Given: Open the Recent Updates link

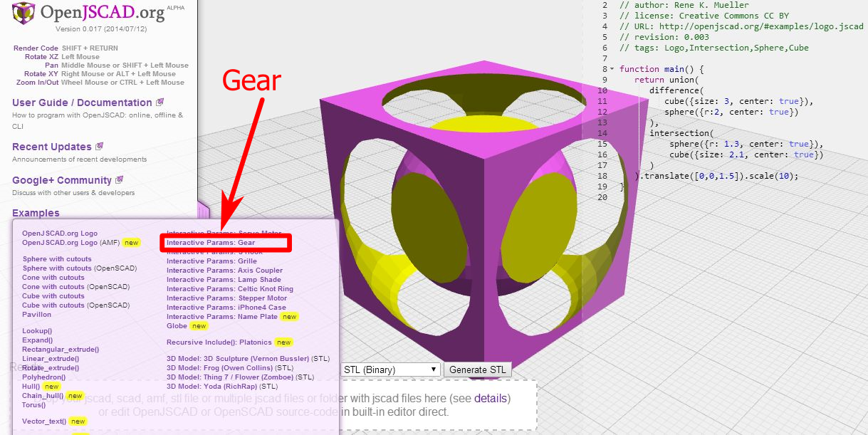Looking at the screenshot, I should pyautogui.click(x=52, y=147).
